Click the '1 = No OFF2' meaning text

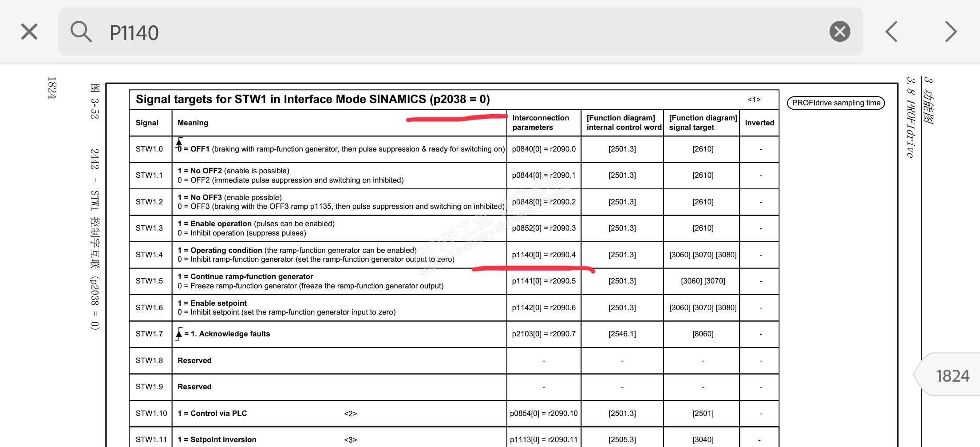pos(200,171)
